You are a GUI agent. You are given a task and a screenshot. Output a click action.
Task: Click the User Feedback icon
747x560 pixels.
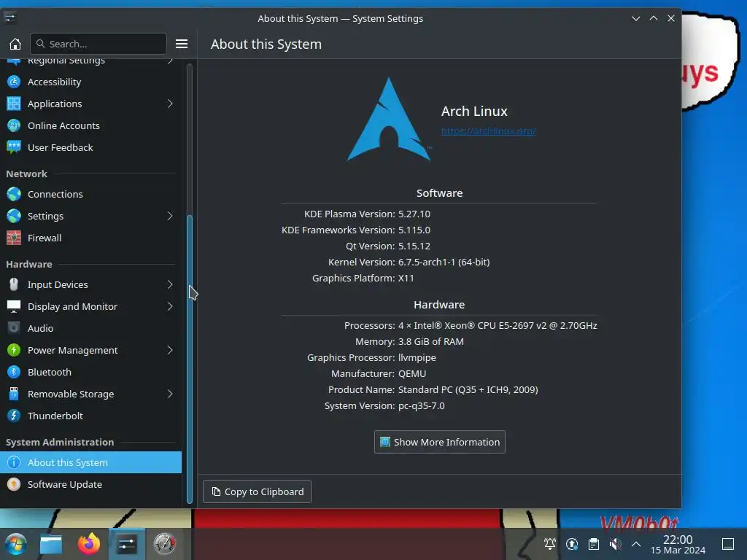coord(14,147)
